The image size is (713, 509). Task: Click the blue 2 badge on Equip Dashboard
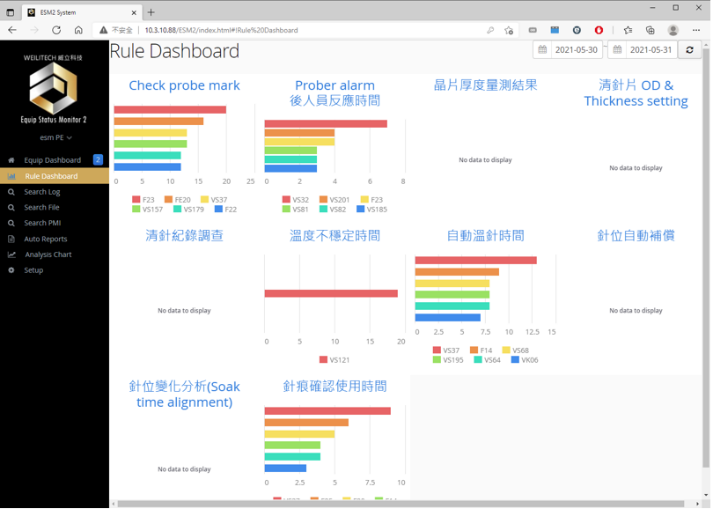point(98,160)
